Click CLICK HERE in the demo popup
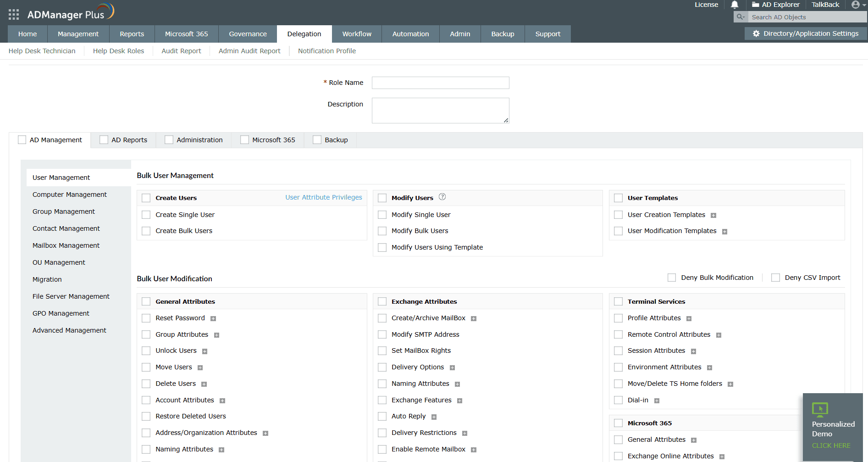The height and width of the screenshot is (462, 868). [x=831, y=445]
